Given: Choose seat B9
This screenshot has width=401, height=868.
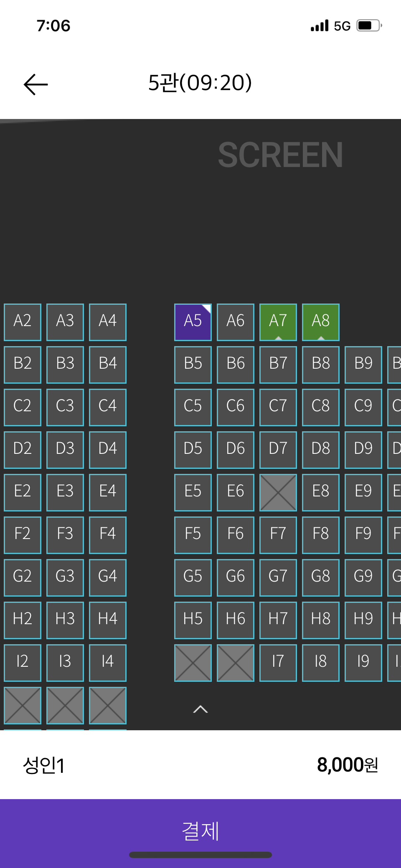Looking at the screenshot, I should tap(363, 365).
